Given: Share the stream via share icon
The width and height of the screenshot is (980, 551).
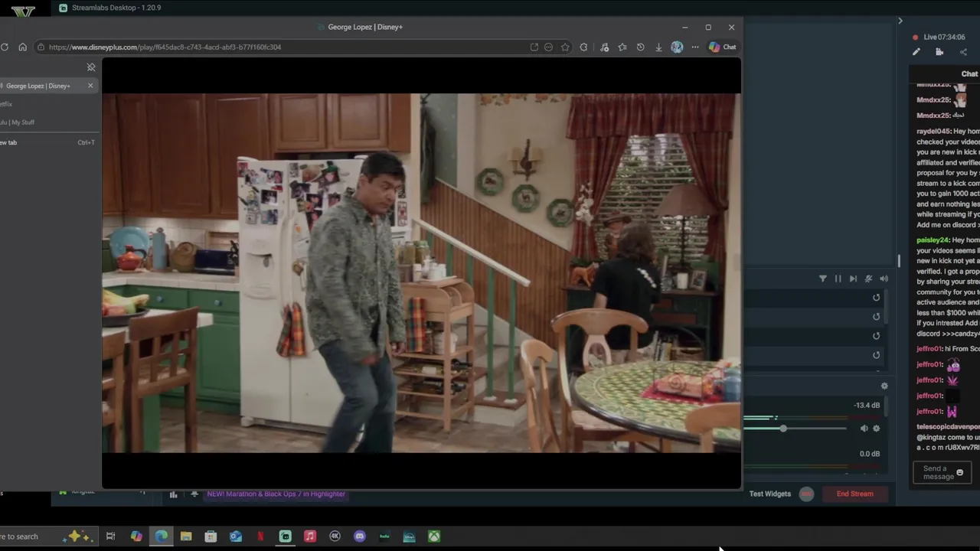Looking at the screenshot, I should (x=963, y=52).
